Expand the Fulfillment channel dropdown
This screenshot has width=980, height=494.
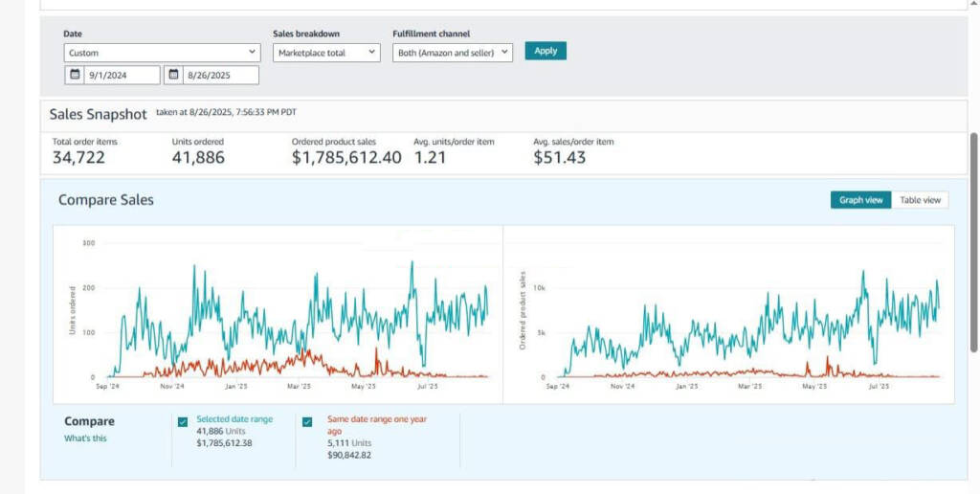tap(453, 53)
